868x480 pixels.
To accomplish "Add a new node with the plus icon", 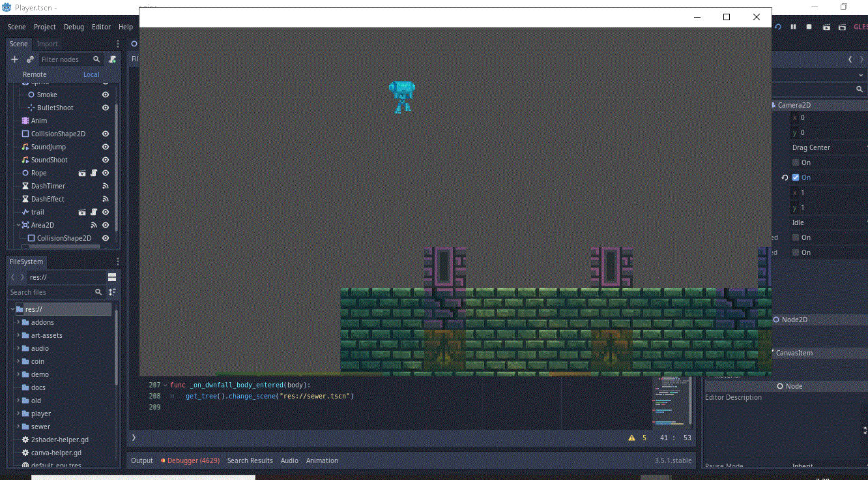I will click(x=15, y=59).
